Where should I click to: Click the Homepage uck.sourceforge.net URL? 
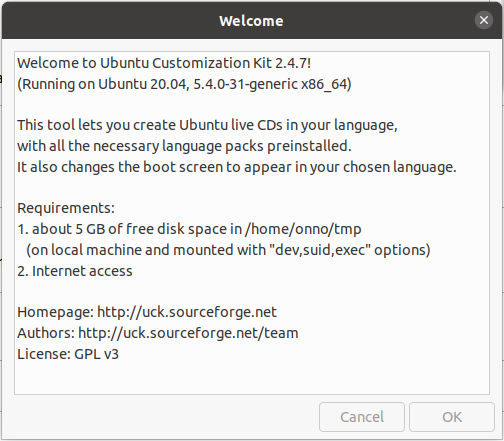pos(187,312)
